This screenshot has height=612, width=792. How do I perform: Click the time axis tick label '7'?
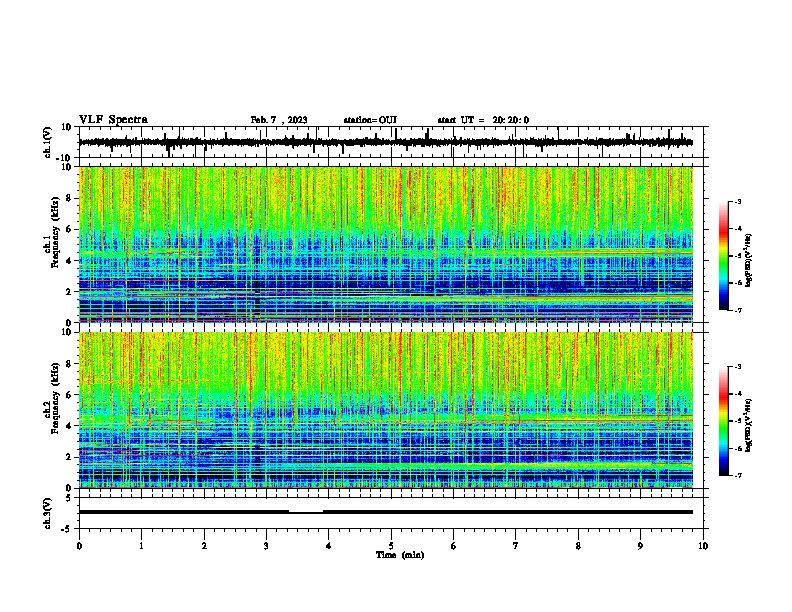click(516, 546)
